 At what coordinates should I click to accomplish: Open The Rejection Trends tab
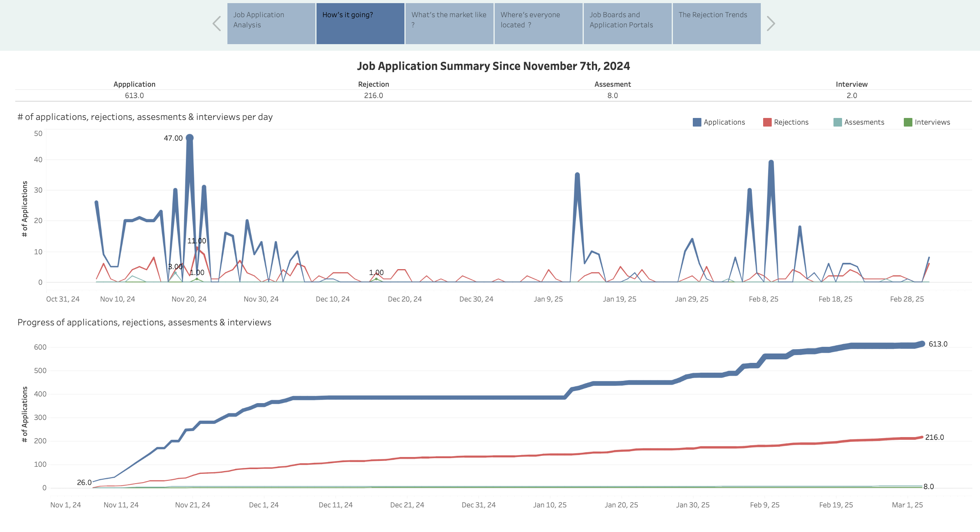click(x=717, y=24)
